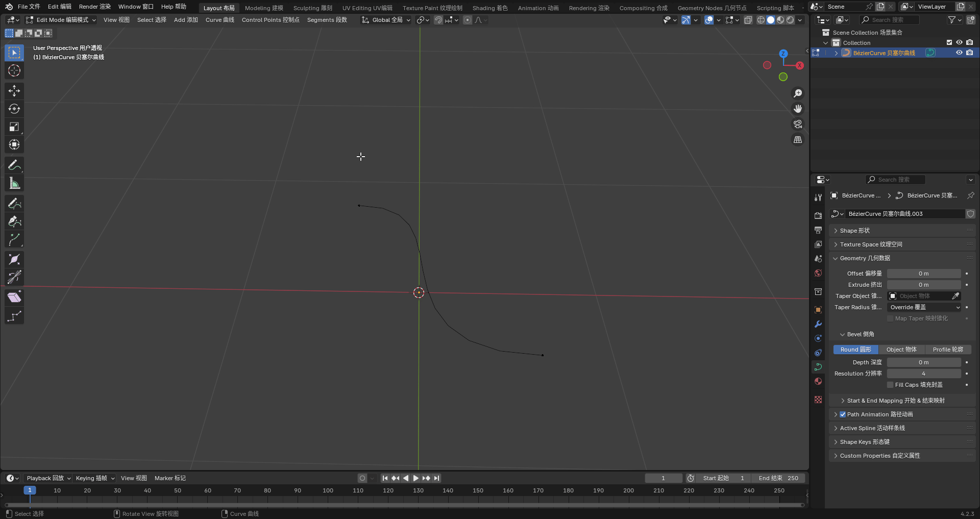Select the Select Box tool

pyautogui.click(x=14, y=53)
